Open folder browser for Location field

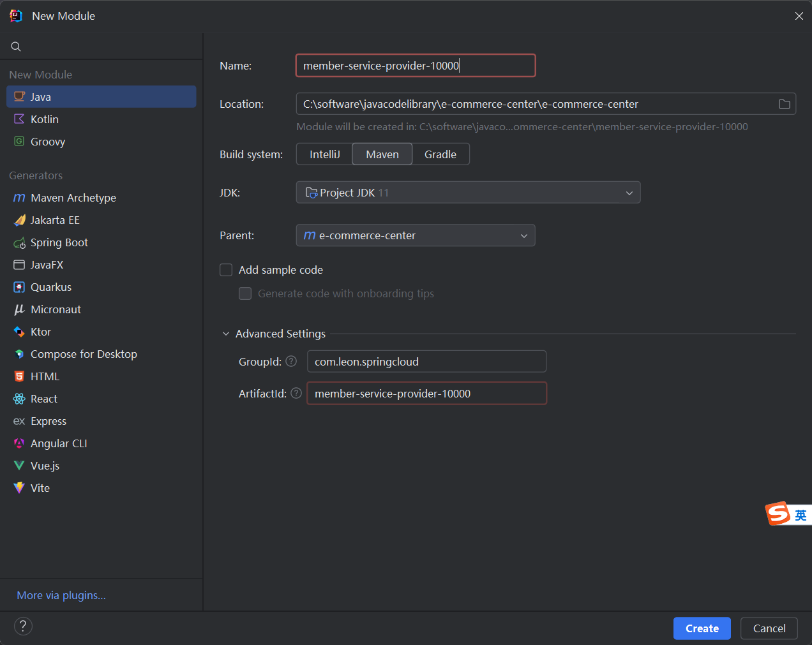click(x=784, y=104)
